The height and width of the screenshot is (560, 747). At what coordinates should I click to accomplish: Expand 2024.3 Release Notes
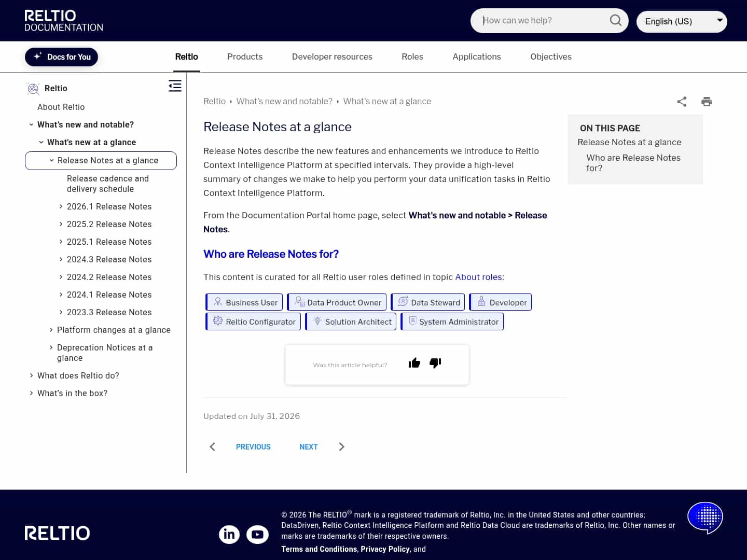click(x=61, y=259)
